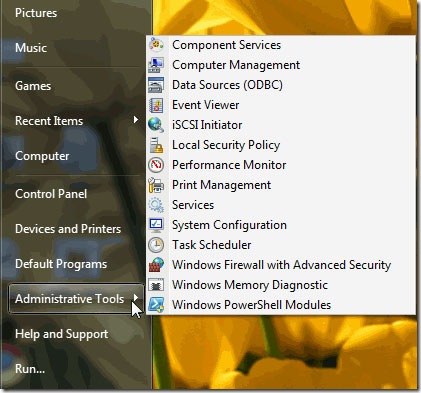Viewport: 421px width, 393px height.
Task: Open Windows Firewall with Advanced Security
Action: click(x=282, y=265)
